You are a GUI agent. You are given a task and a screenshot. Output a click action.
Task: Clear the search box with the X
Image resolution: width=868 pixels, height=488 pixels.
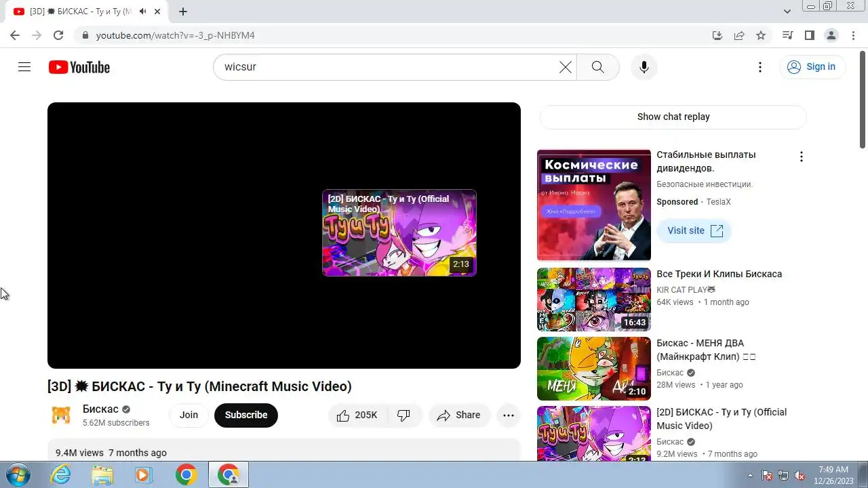coord(565,67)
